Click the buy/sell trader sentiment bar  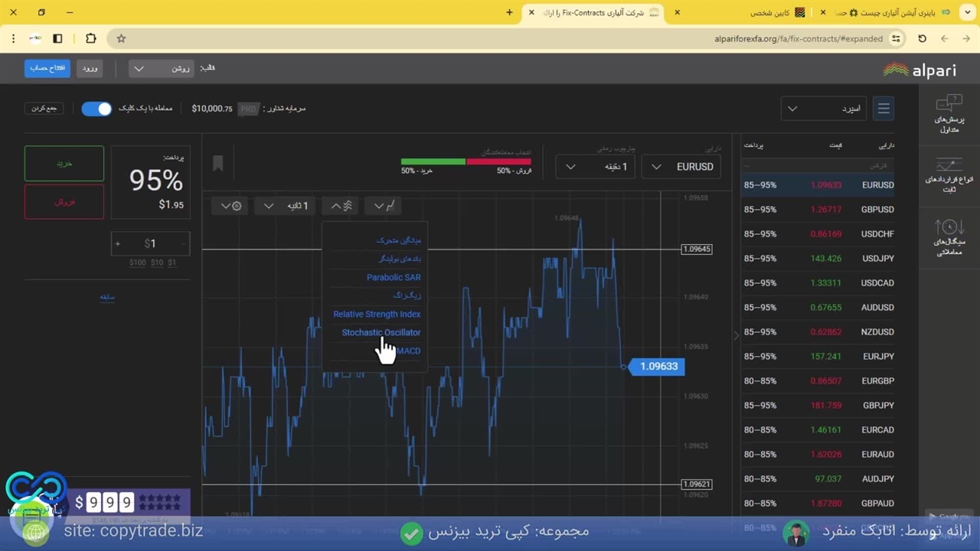click(x=465, y=161)
